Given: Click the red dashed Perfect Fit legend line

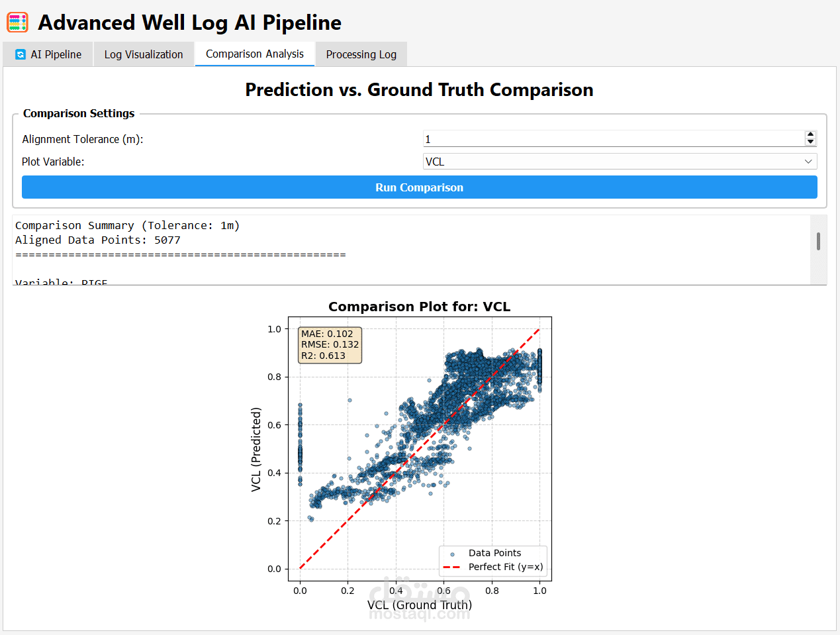Looking at the screenshot, I should click(451, 567).
